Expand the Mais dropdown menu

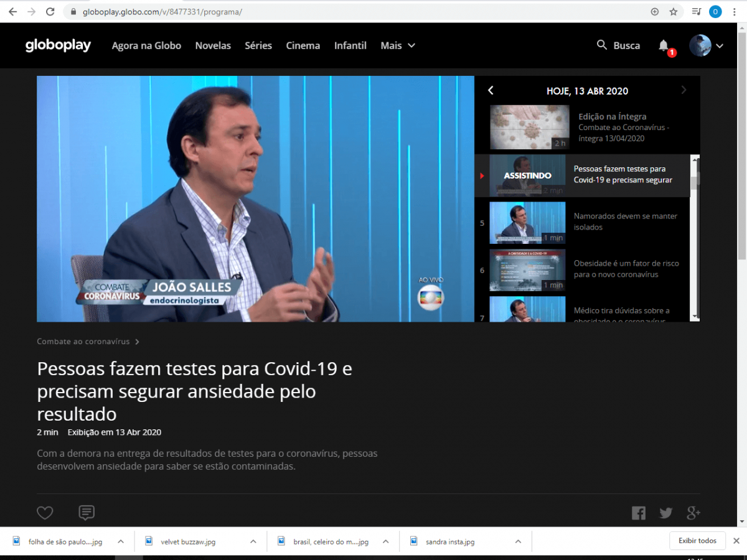point(398,45)
